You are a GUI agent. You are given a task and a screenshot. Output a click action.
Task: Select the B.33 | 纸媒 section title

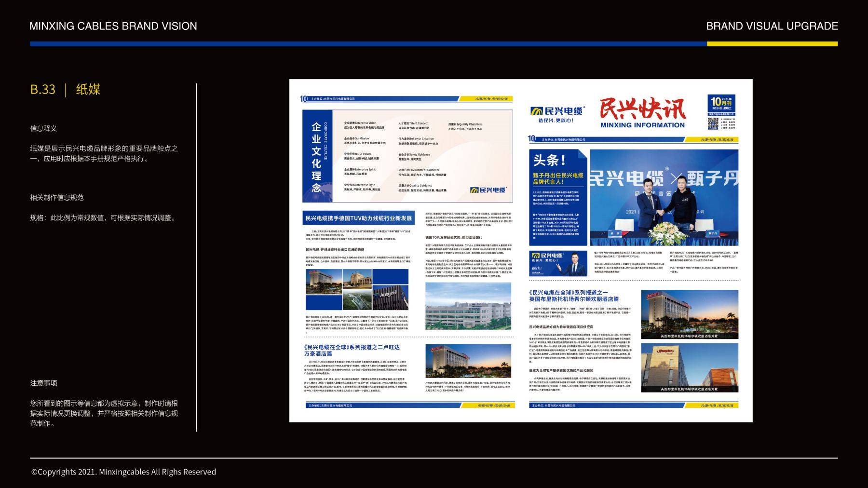65,89
